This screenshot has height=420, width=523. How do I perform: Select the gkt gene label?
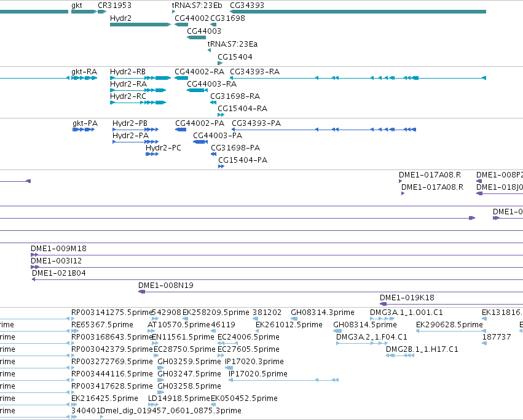point(77,6)
